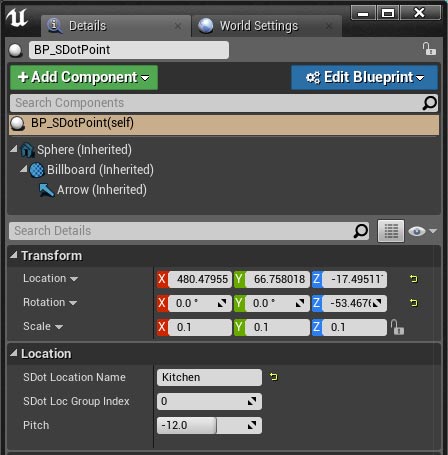Screen dimensions: 448x455
Task: Click the search magnifier in Search Components
Action: tap(429, 103)
